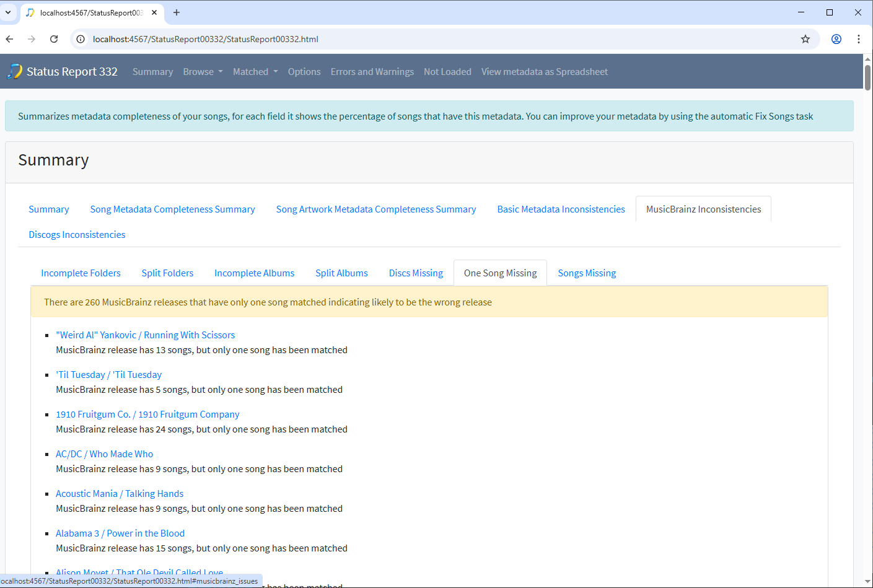Open Errors and Warnings page
873x588 pixels.
click(372, 72)
